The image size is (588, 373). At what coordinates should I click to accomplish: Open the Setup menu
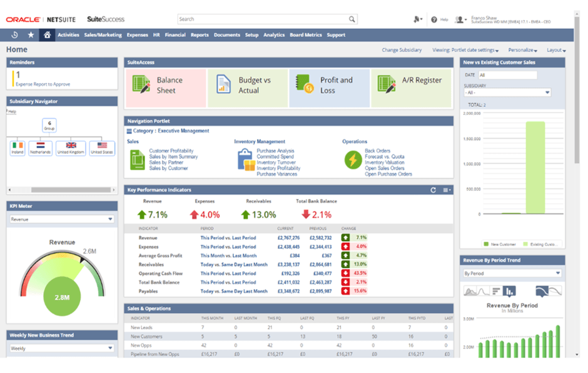coord(251,35)
